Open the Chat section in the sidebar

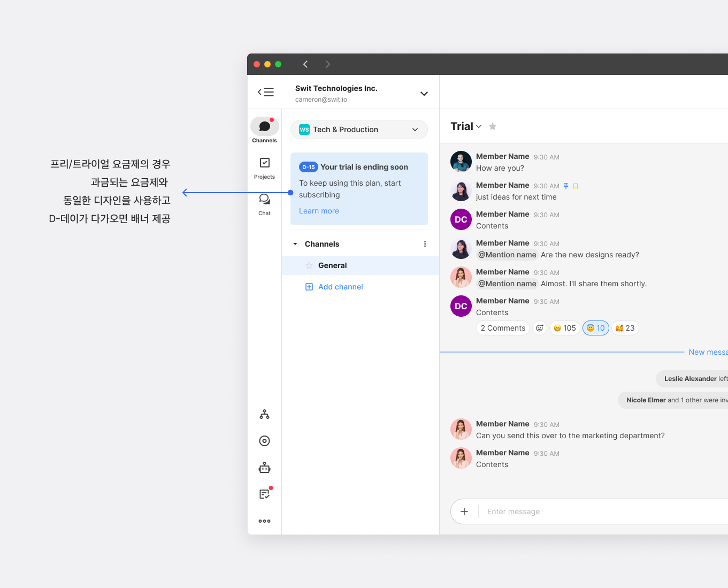pyautogui.click(x=264, y=204)
